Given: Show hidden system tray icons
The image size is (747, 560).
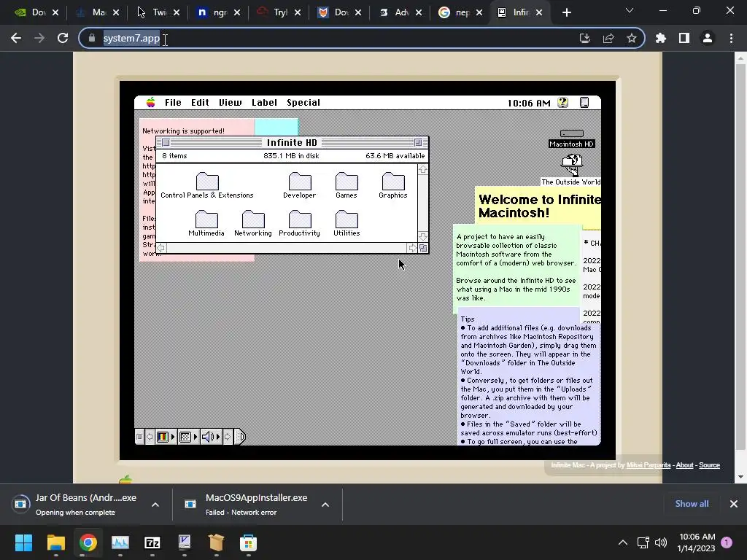Looking at the screenshot, I should 623,542.
